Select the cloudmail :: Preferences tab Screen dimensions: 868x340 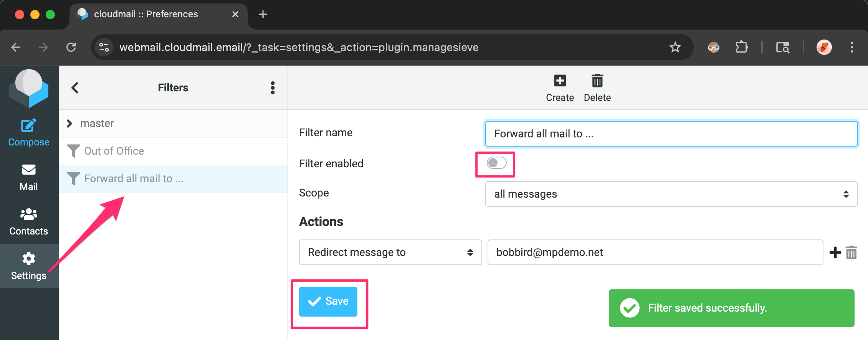pyautogui.click(x=158, y=15)
